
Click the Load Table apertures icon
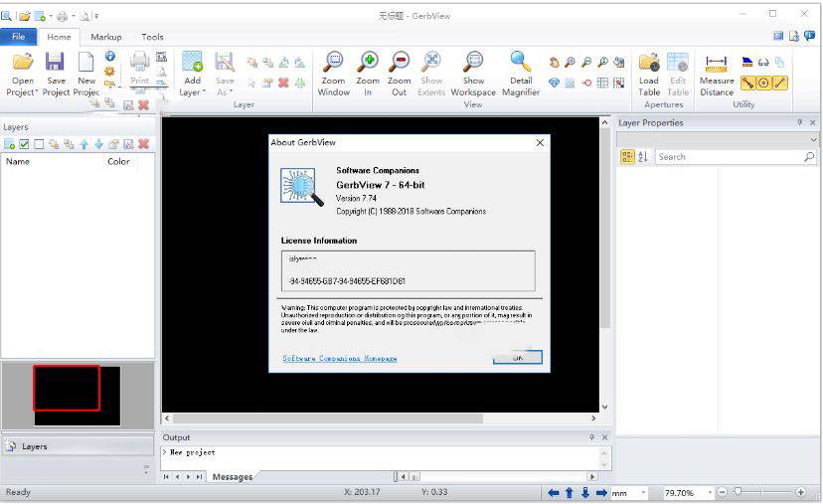649,62
